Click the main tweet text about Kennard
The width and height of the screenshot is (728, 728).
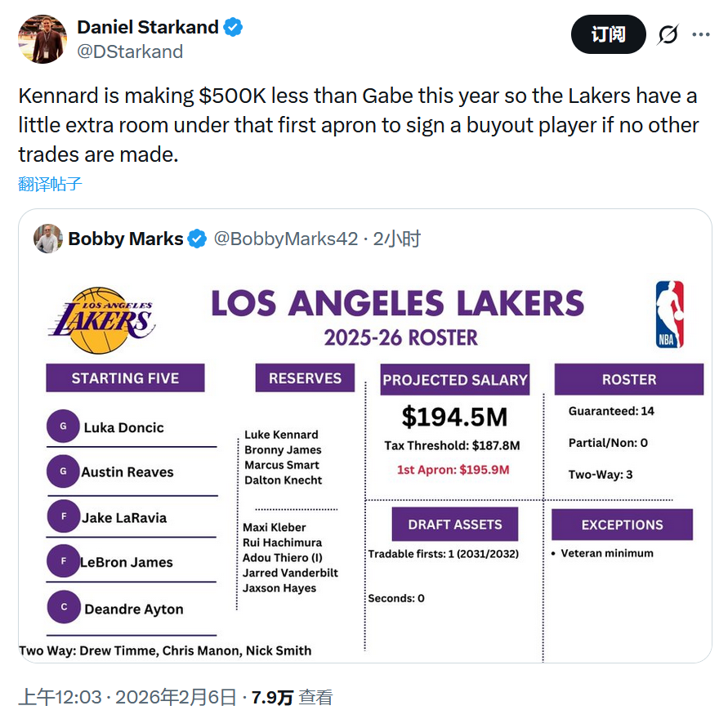(x=357, y=124)
